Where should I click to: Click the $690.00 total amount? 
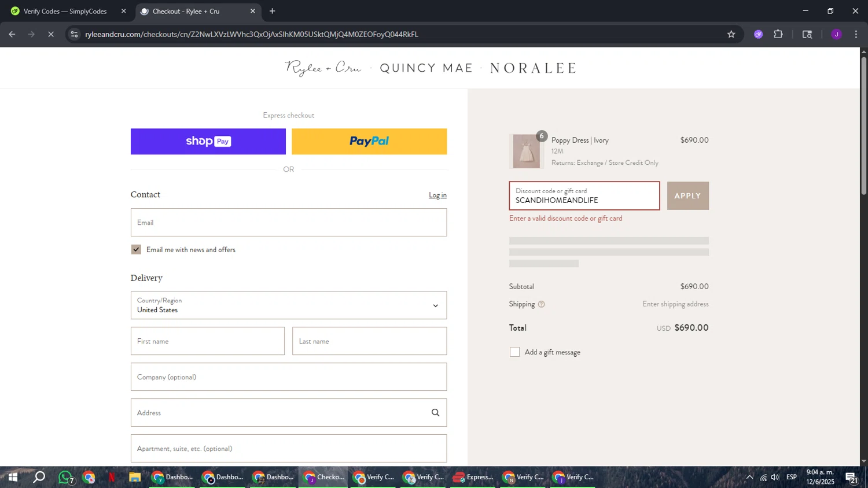click(x=692, y=328)
